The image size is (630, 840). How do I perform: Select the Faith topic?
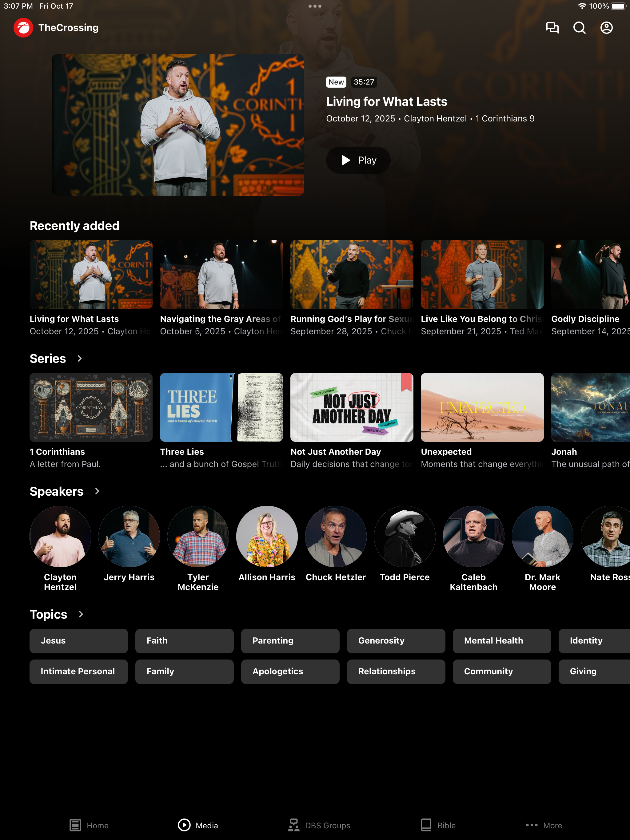coord(184,641)
